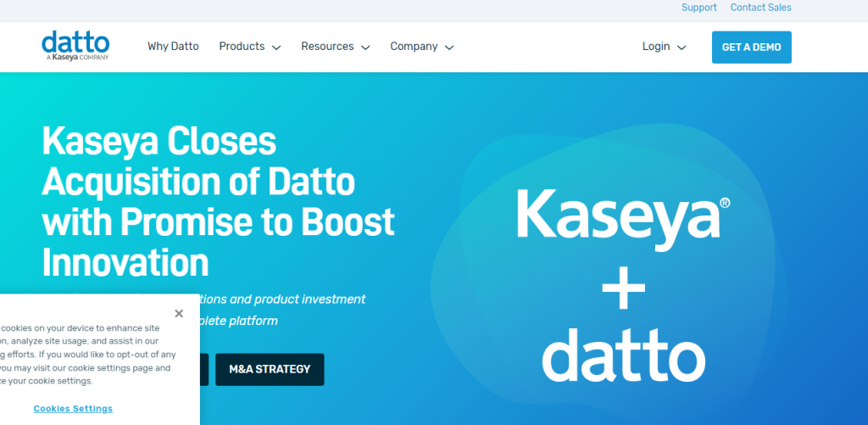Click the M&A STRATEGY button

pyautogui.click(x=270, y=370)
